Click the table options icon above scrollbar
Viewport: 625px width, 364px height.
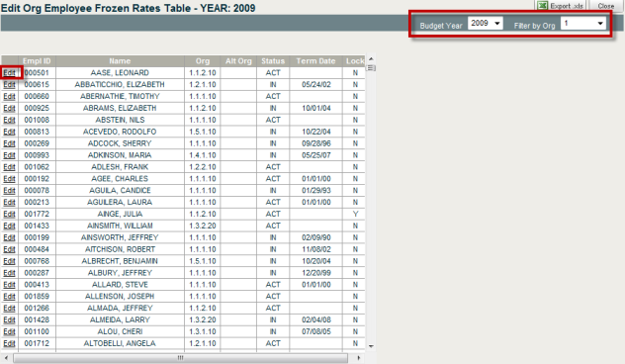click(371, 68)
